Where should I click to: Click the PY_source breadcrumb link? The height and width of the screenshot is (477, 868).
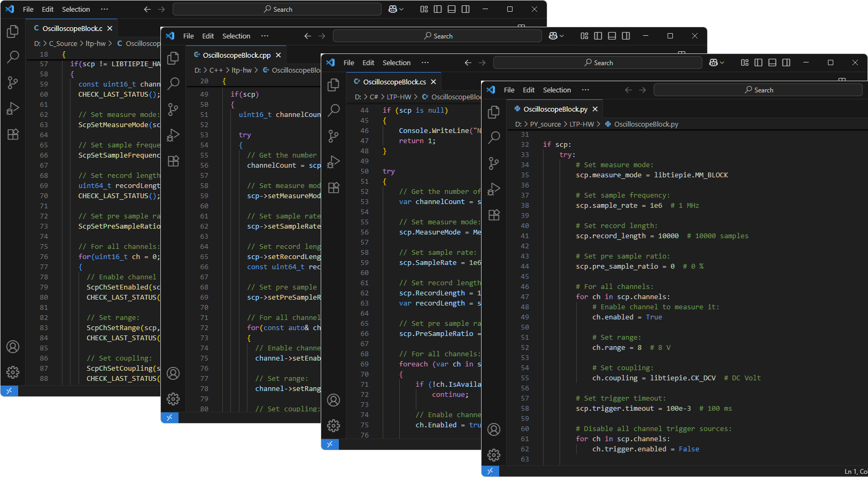coord(545,124)
